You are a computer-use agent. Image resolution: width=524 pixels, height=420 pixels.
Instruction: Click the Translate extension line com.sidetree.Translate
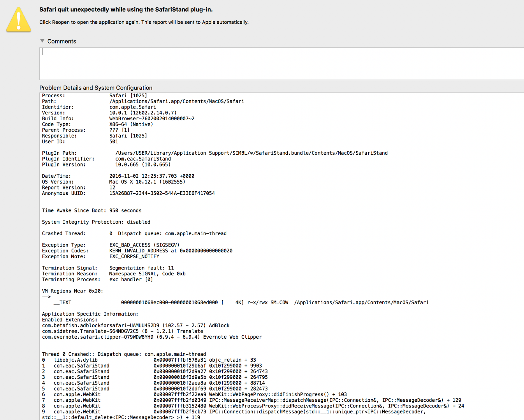coord(123,331)
